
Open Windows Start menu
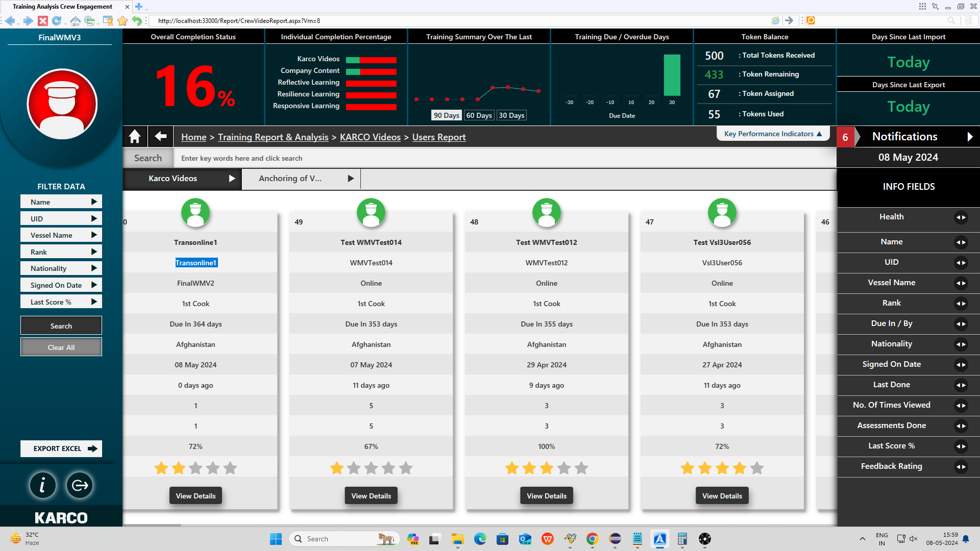pos(276,539)
